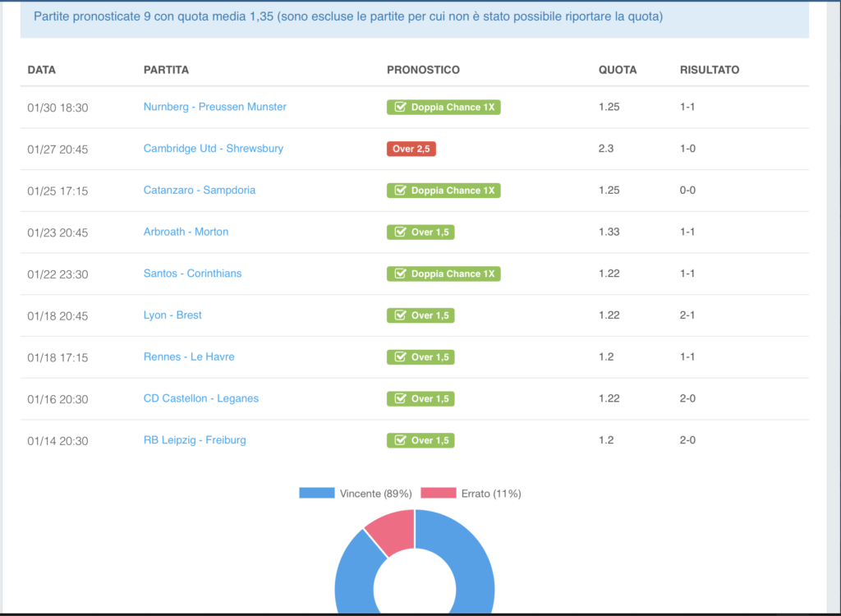
Task: Click the checkmark icon in RB Leipzig's Over 1,5 badge
Action: coord(400,440)
